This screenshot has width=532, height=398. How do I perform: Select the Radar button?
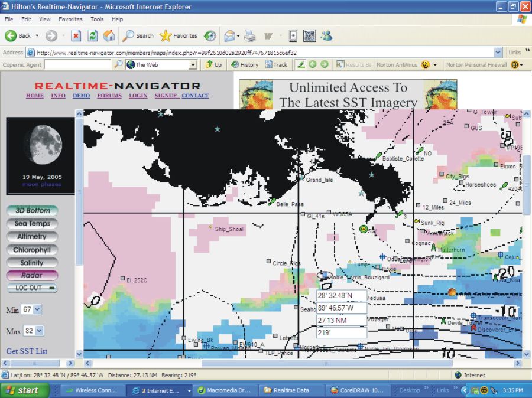point(33,275)
